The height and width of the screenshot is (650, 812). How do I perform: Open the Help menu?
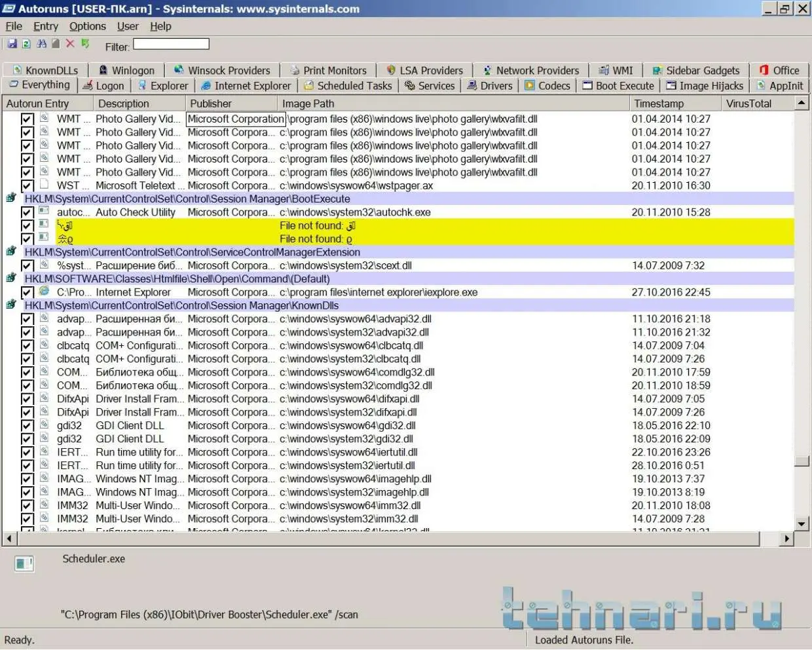click(160, 26)
